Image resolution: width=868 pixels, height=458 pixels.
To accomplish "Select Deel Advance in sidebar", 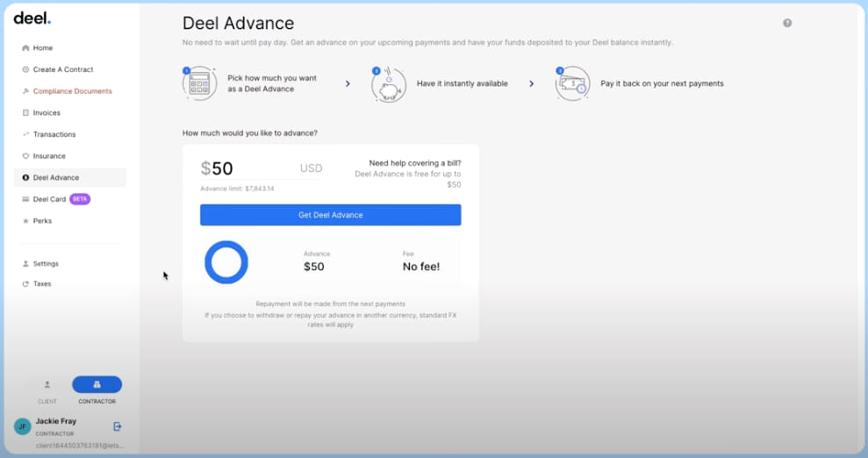I will [69, 177].
